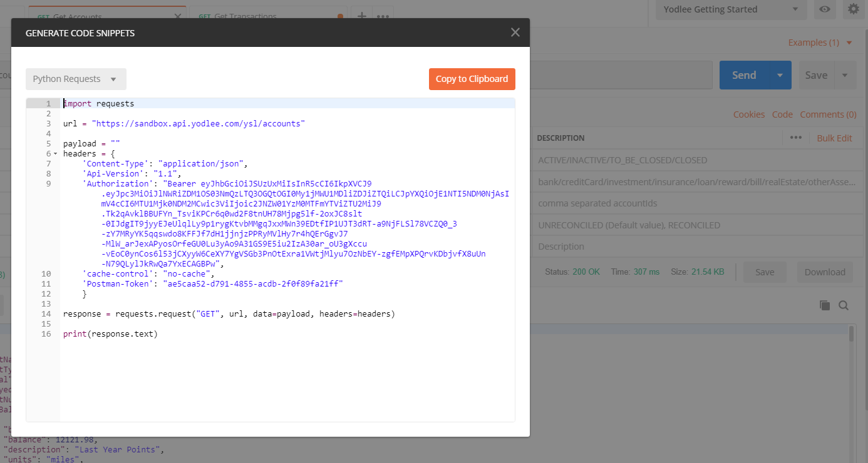Click the 'Content-Type' header line in code
This screenshot has height=463, width=868.
[165, 164]
